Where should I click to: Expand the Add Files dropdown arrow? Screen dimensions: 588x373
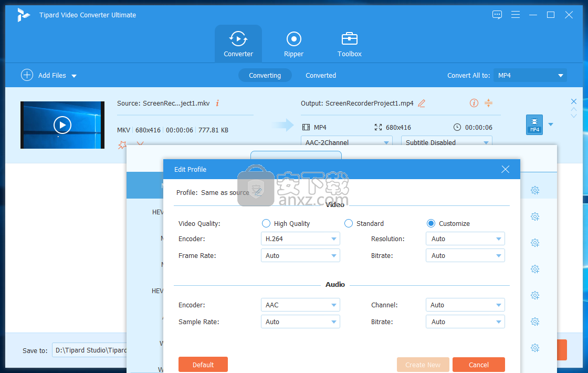74,76
